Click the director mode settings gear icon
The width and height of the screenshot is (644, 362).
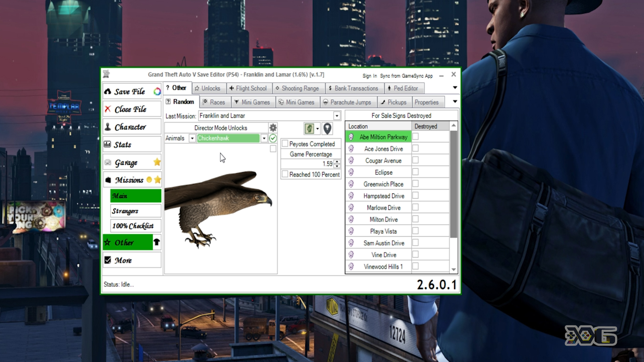click(273, 127)
